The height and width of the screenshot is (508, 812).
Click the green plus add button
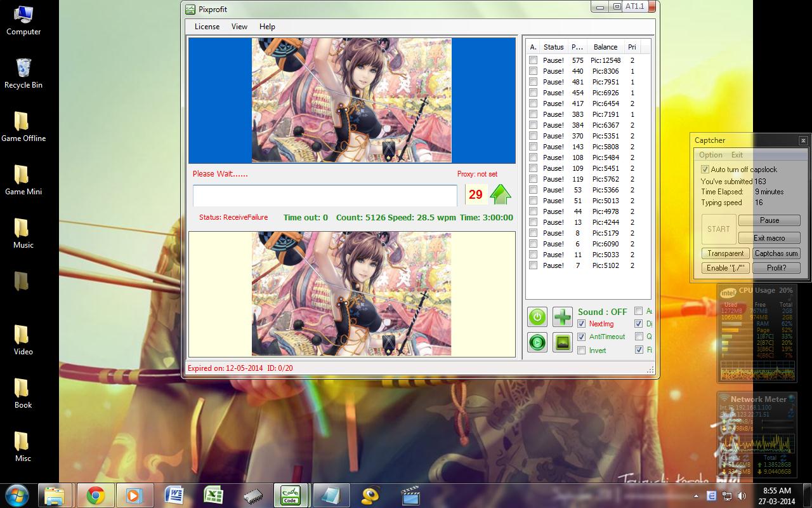[563, 317]
